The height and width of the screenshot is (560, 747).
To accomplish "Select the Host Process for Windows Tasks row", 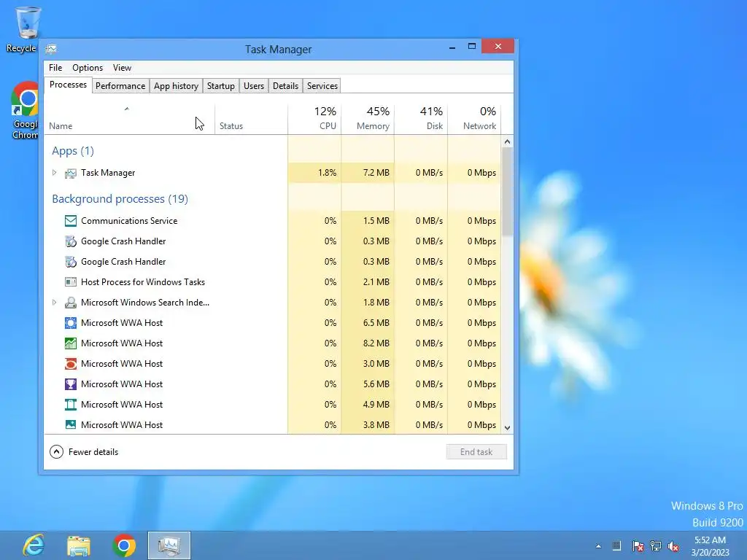I will tap(273, 282).
